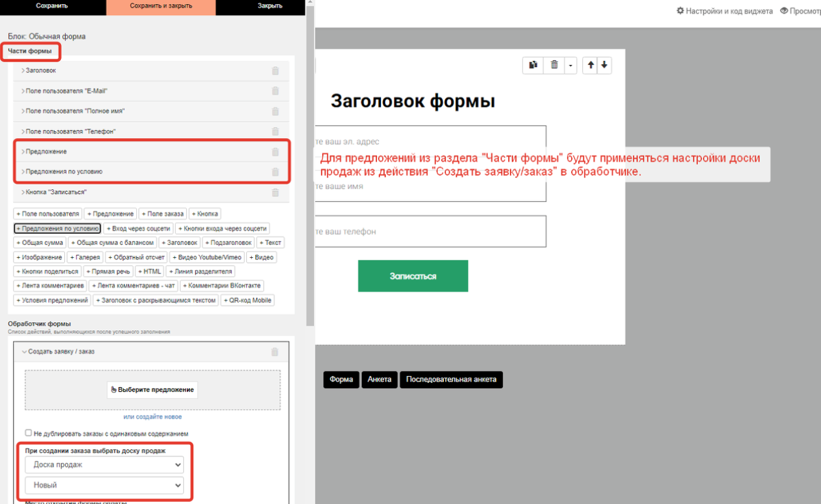
Task: Open the Доска продаж dropdown
Action: coord(104,465)
